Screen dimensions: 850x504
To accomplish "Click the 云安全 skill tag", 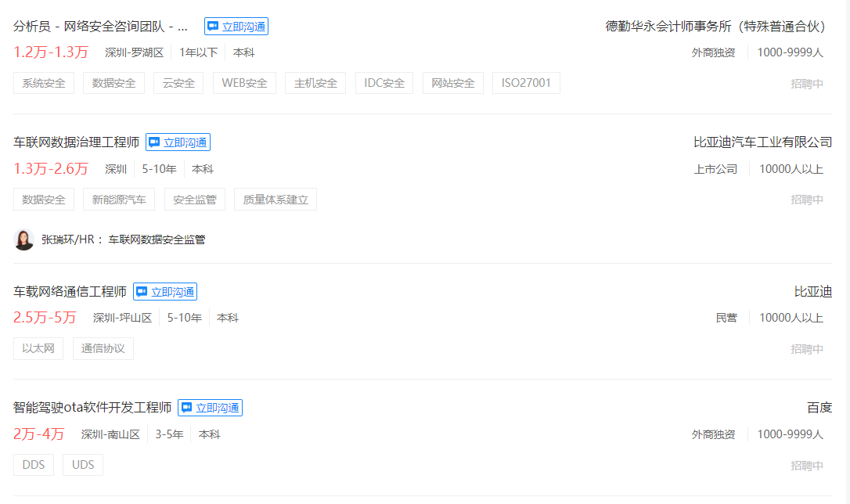I will [178, 83].
